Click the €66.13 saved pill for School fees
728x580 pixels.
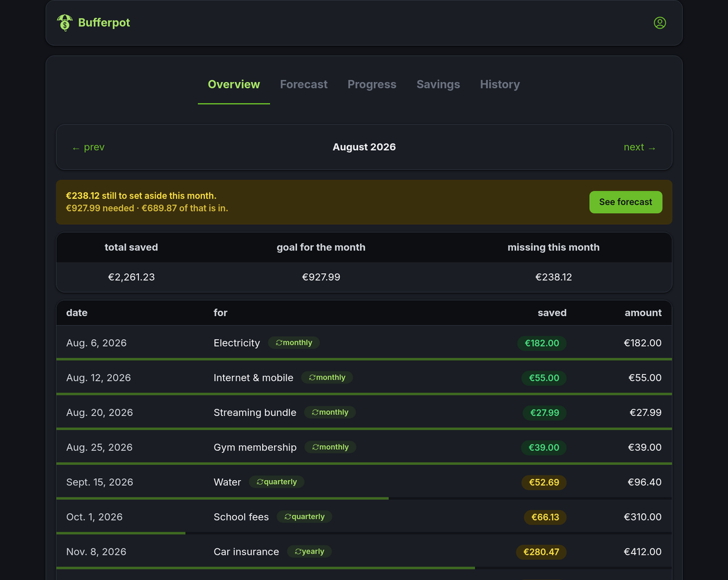tap(545, 517)
